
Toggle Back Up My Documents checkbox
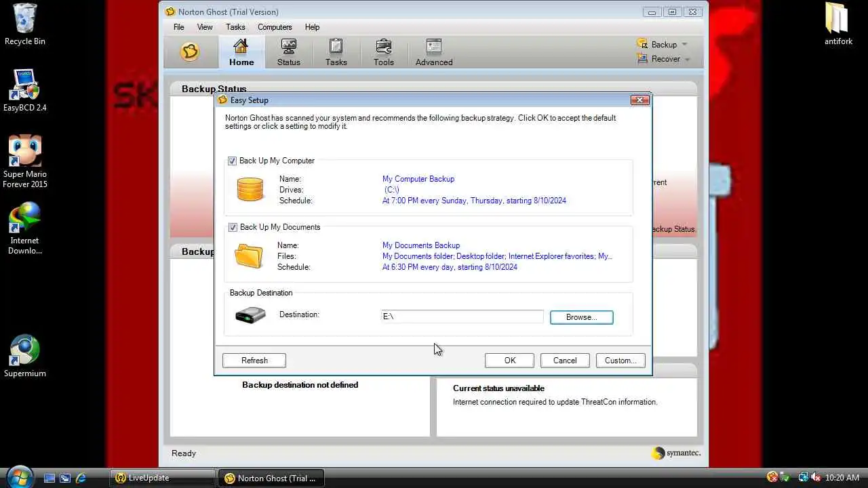(233, 228)
